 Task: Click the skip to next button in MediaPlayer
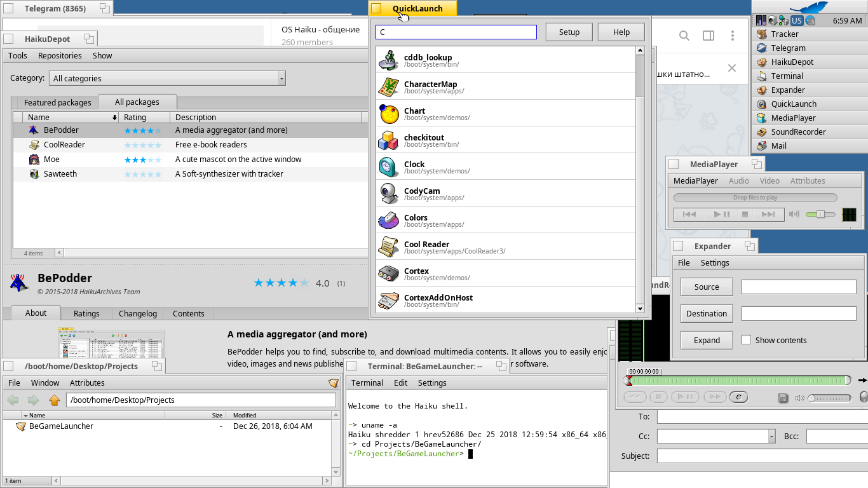click(x=769, y=215)
